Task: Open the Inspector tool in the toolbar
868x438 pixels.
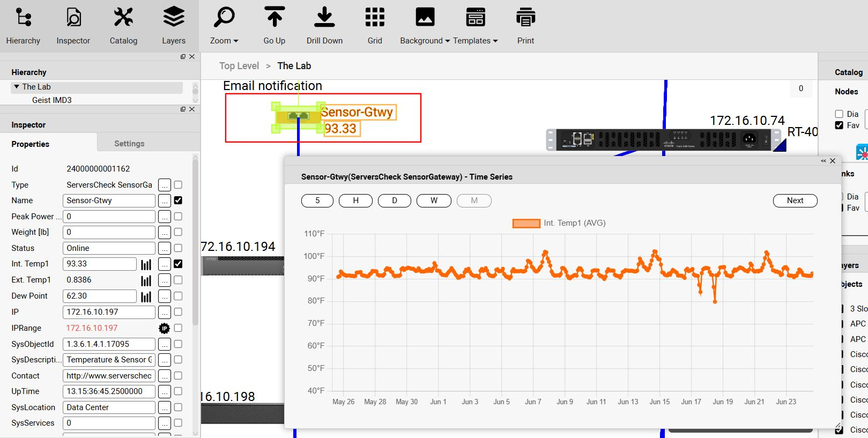Action: pyautogui.click(x=73, y=26)
